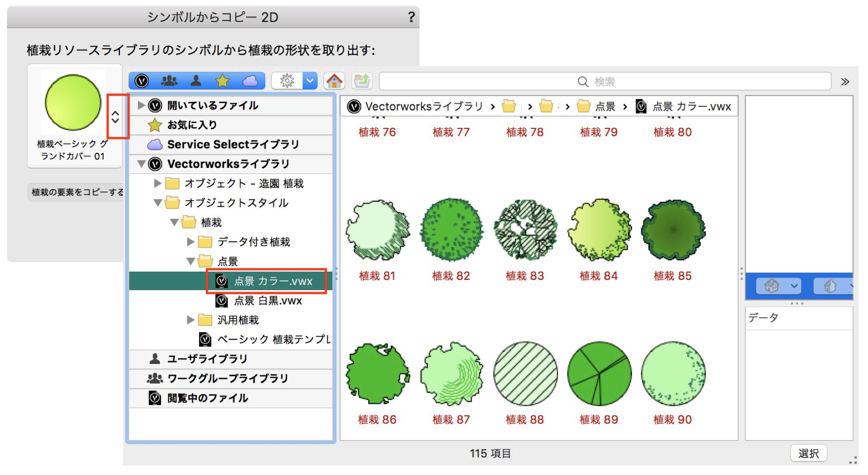Open the gear action menu
This screenshot has height=475, width=868.
pyautogui.click(x=294, y=81)
